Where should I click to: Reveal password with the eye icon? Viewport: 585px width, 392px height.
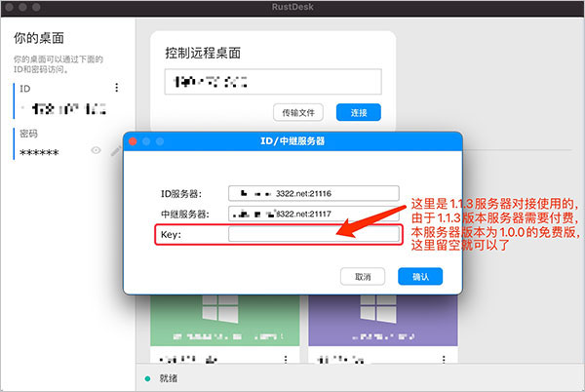pos(96,150)
